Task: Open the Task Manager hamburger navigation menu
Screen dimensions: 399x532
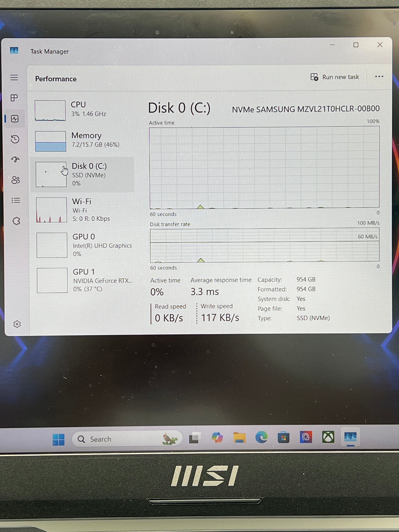Action: 14,77
